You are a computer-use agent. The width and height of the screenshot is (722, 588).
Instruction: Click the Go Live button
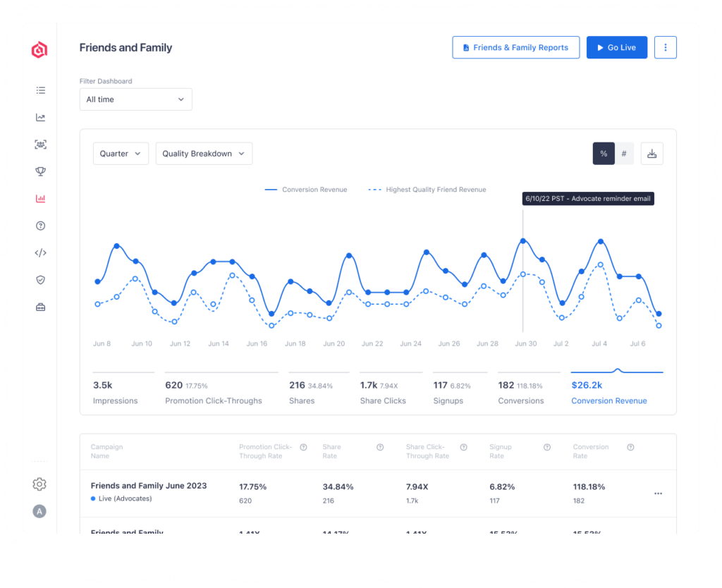pyautogui.click(x=616, y=47)
